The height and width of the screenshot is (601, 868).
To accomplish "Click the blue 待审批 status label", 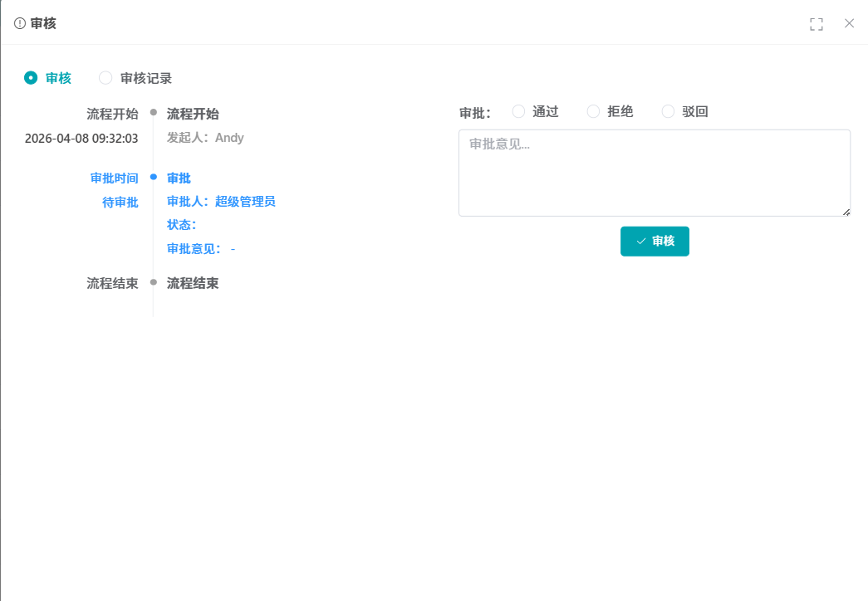I will click(x=120, y=203).
